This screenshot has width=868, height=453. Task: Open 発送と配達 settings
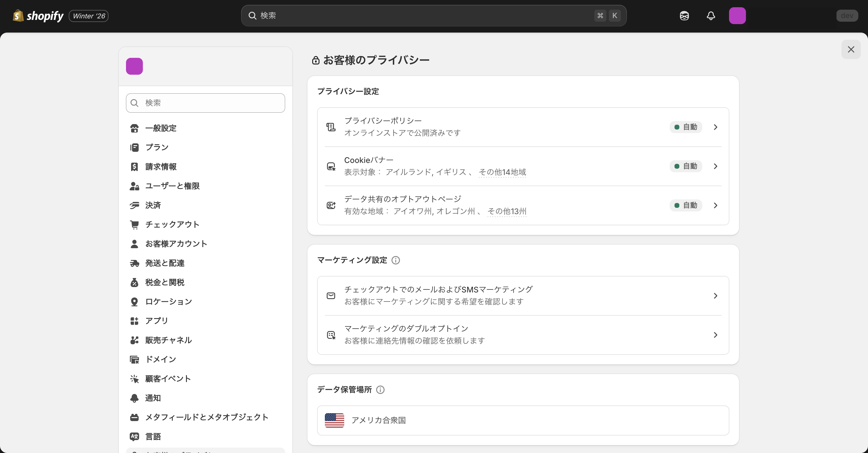click(x=165, y=263)
